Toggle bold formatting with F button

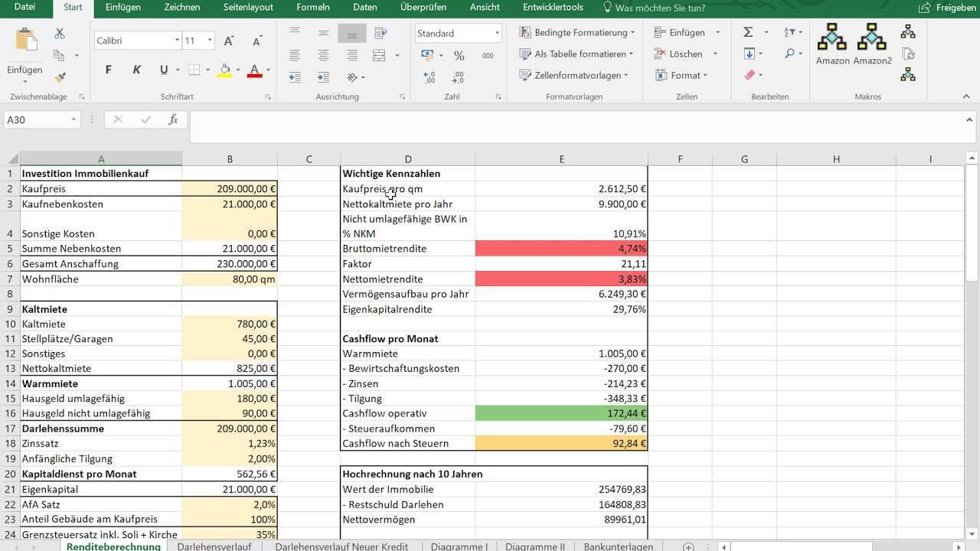(108, 70)
